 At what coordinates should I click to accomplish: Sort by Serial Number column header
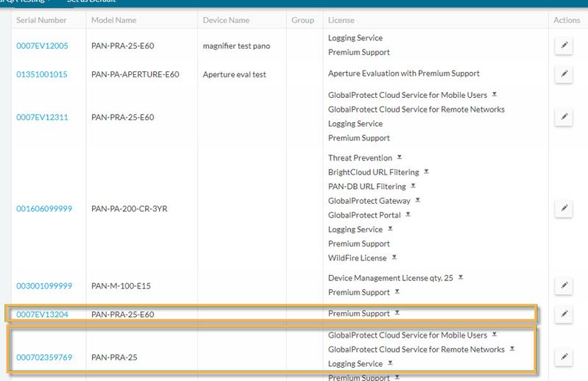(x=41, y=21)
